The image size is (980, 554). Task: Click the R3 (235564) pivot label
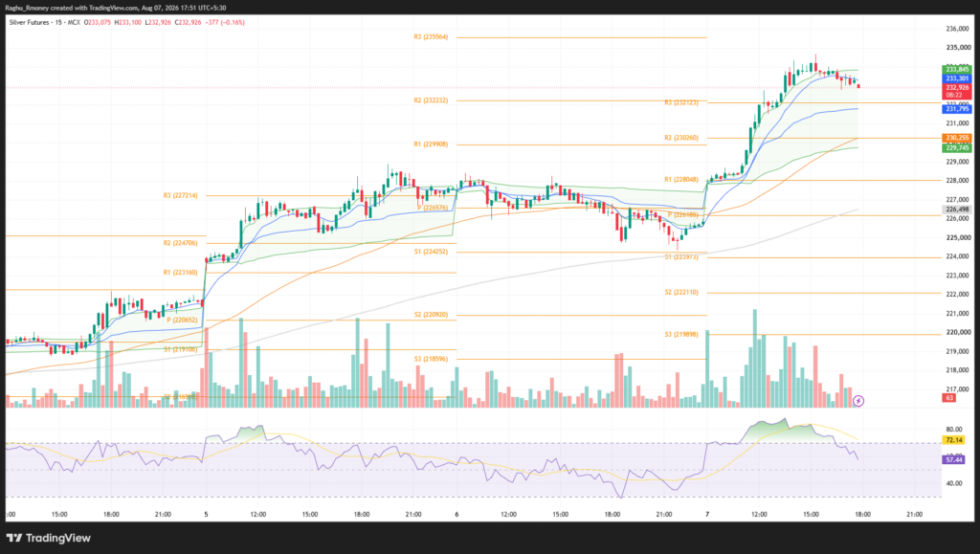(x=431, y=37)
